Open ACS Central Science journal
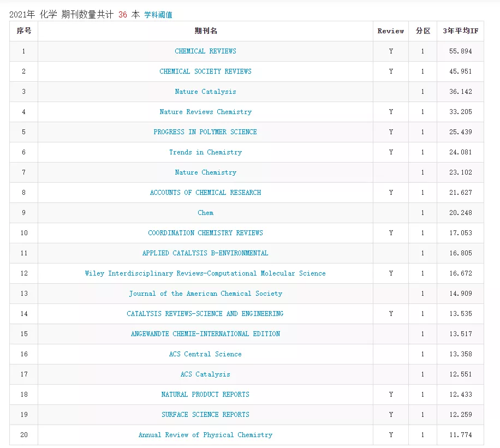The height and width of the screenshot is (448, 500). pos(205,354)
